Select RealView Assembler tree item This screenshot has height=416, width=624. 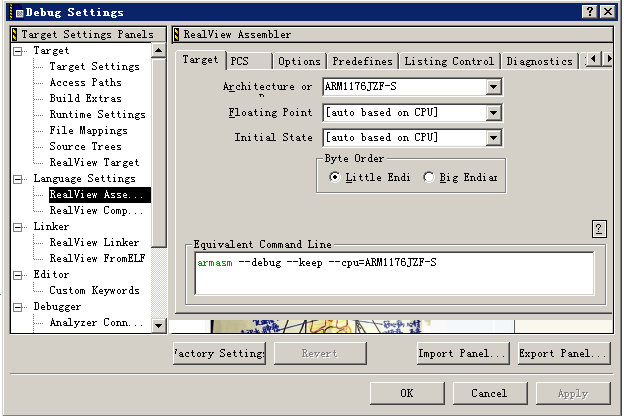pyautogui.click(x=99, y=195)
